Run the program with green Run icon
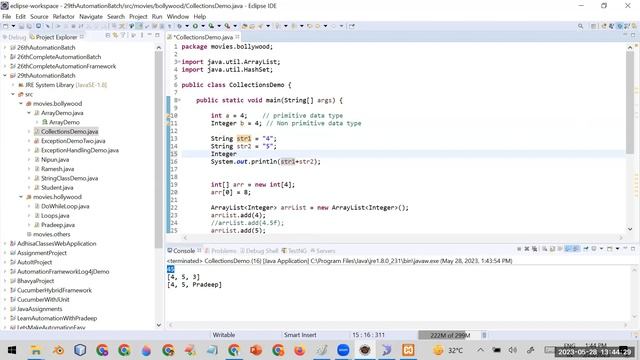Image resolution: width=640 pixels, height=360 pixels. point(195,26)
